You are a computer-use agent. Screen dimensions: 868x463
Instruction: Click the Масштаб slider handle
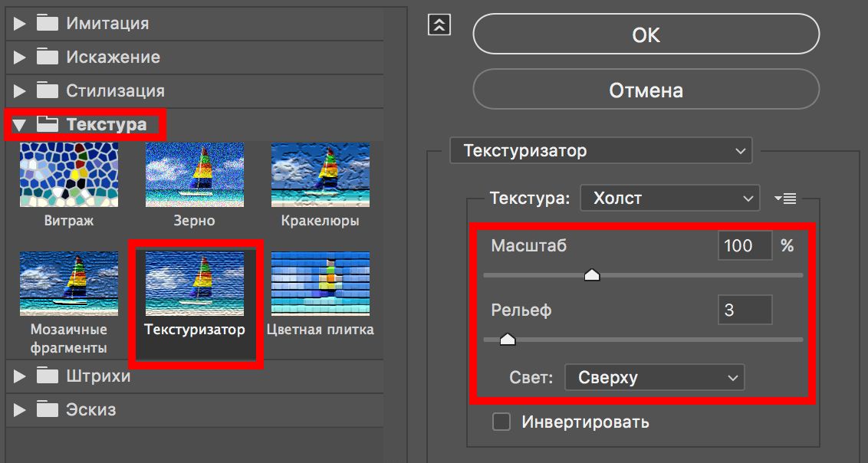pyautogui.click(x=592, y=274)
